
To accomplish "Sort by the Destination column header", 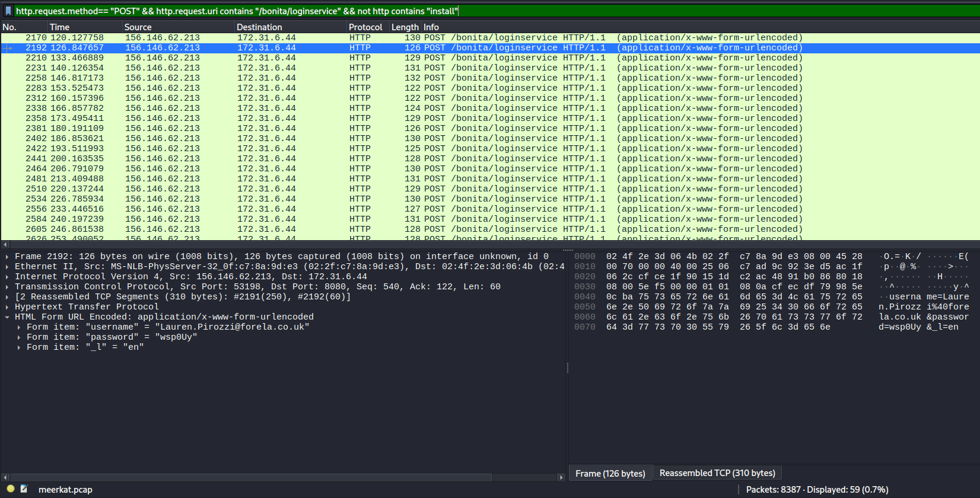I will (x=290, y=27).
